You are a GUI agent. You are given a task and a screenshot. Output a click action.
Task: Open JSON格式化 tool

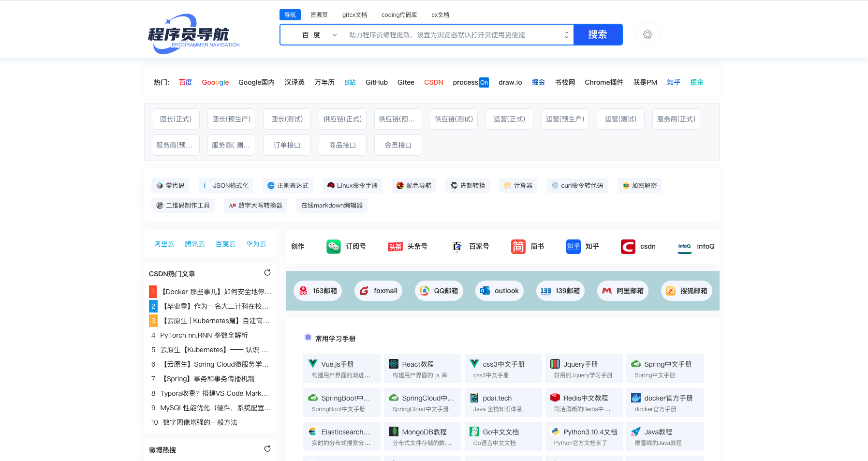(x=226, y=185)
